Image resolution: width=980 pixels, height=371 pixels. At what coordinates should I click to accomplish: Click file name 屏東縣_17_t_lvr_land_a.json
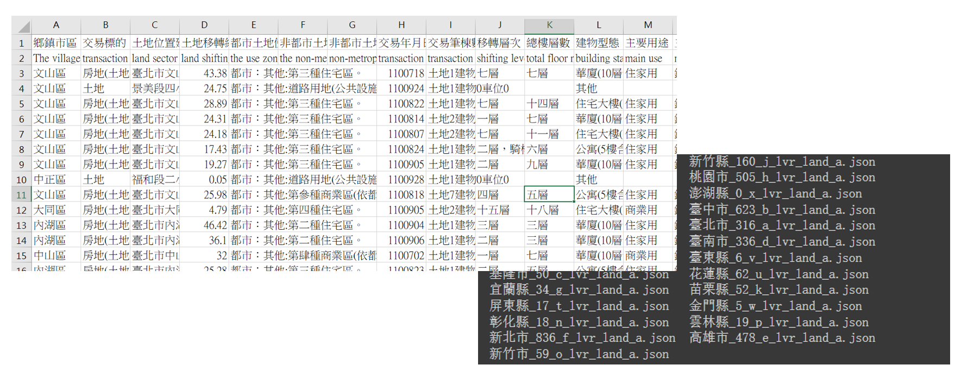click(579, 306)
